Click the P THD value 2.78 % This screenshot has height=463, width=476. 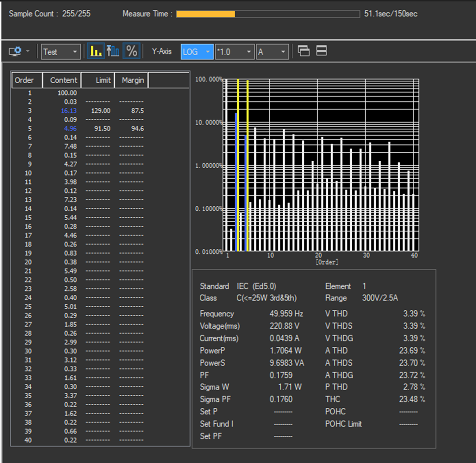[x=414, y=387]
